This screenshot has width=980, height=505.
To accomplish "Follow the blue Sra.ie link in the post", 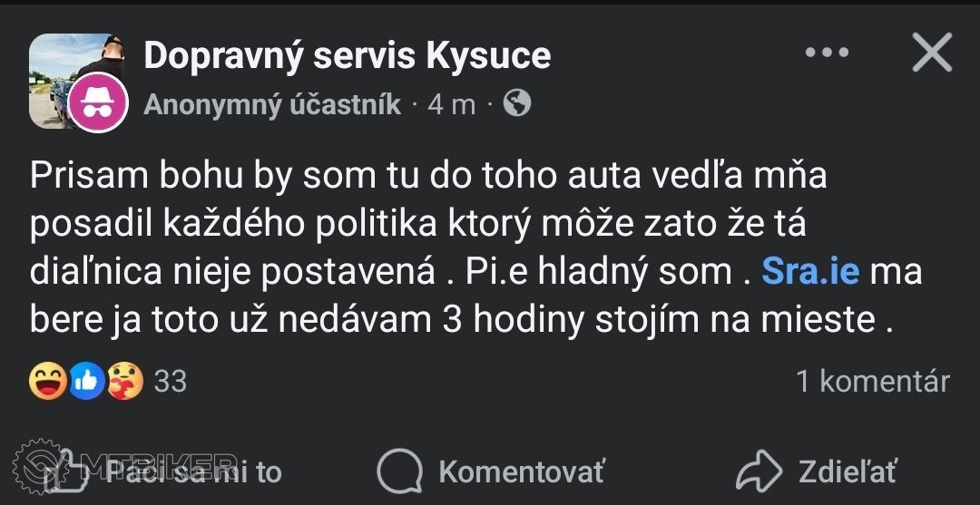I will [810, 270].
